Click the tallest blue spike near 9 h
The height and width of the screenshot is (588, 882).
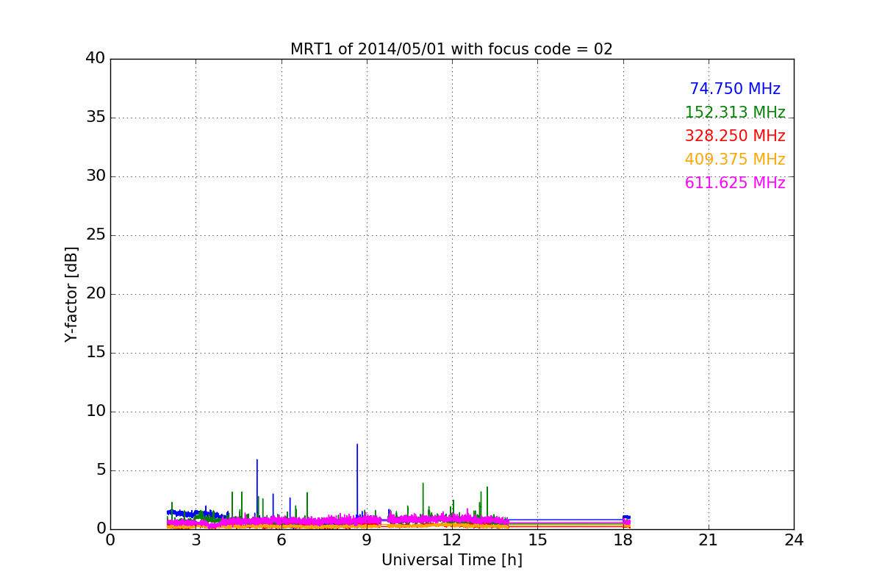(x=357, y=481)
